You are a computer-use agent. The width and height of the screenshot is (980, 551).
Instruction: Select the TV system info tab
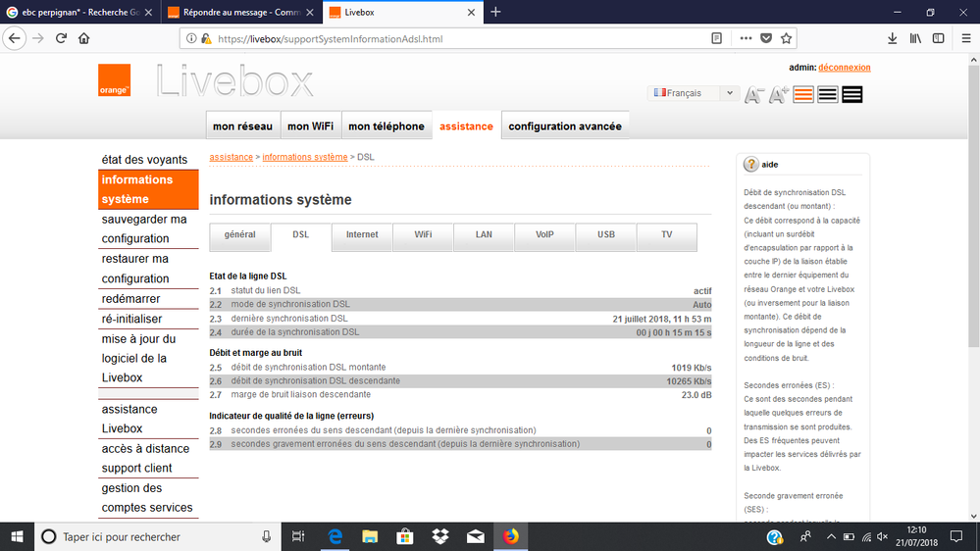pos(667,236)
